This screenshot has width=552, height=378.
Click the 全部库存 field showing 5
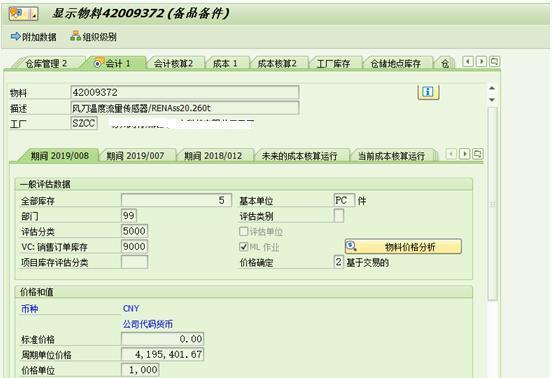coord(176,200)
